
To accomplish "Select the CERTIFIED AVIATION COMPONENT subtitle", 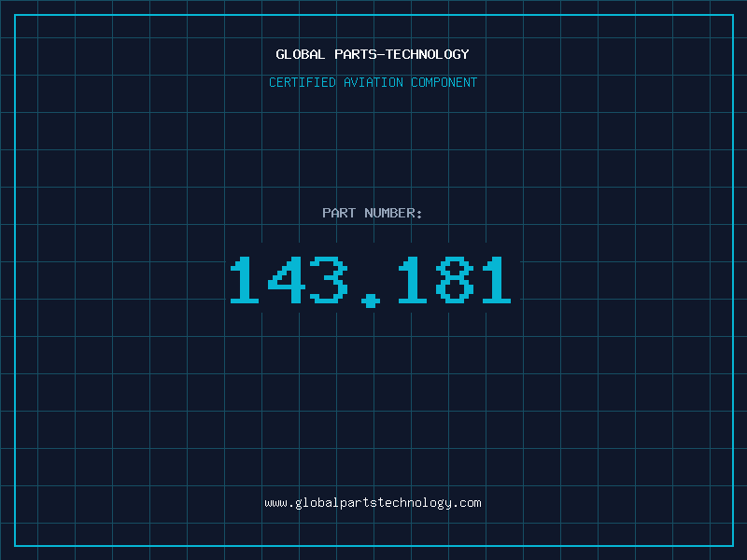I will coord(373,82).
